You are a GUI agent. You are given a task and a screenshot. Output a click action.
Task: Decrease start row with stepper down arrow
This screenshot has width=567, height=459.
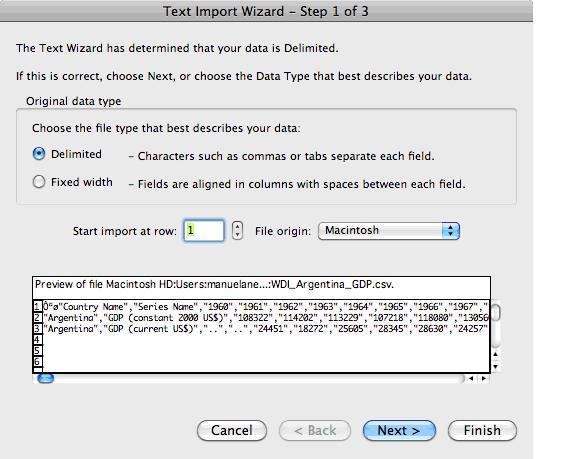(x=237, y=235)
